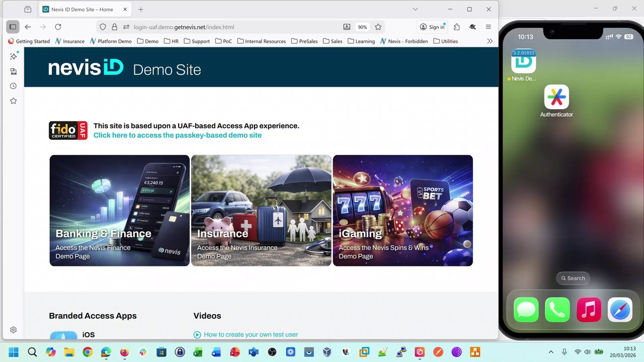This screenshot has width=644, height=362.
Task: Select the Nevis ID Demo Site – Home tab
Action: point(86,10)
